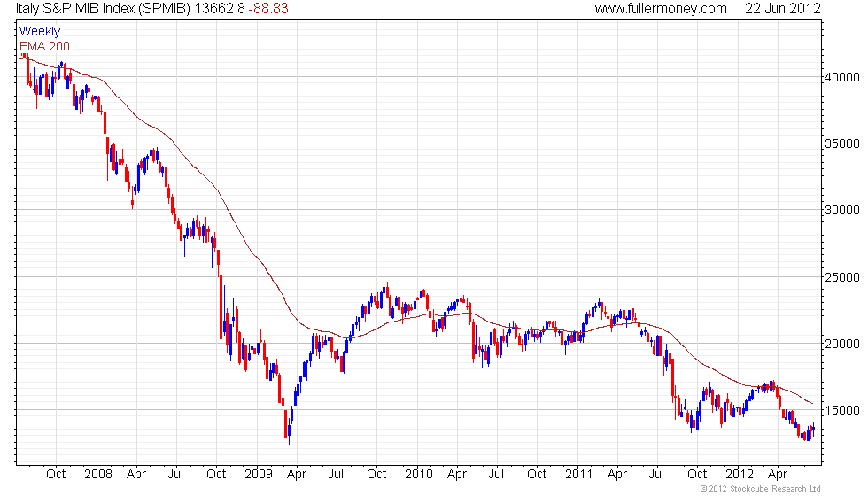Viewport: 868px width, 496px height.
Task: Click the Oct label just before 2011
Action: 537,475
